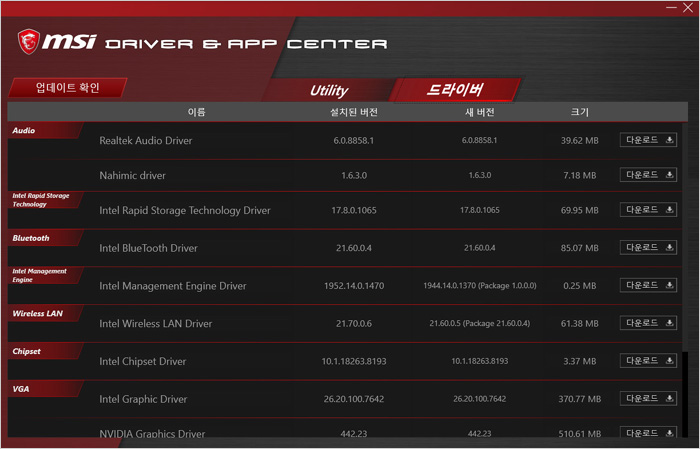Viewport: 700px width, 449px height.
Task: Select the VGA category label
Action: [x=21, y=389]
